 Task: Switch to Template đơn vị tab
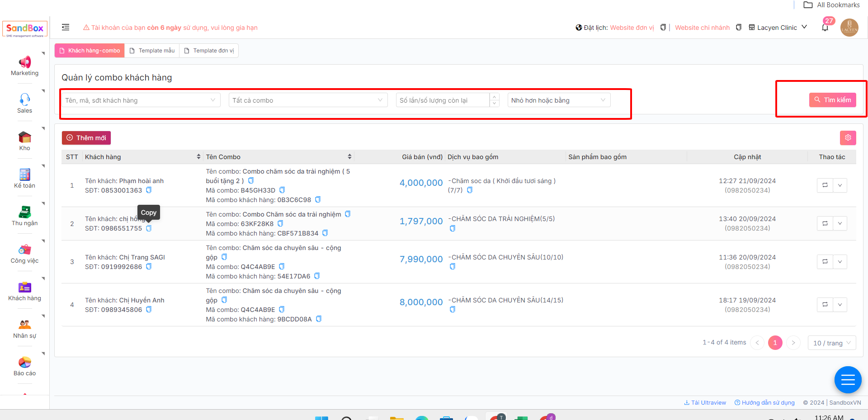click(209, 51)
